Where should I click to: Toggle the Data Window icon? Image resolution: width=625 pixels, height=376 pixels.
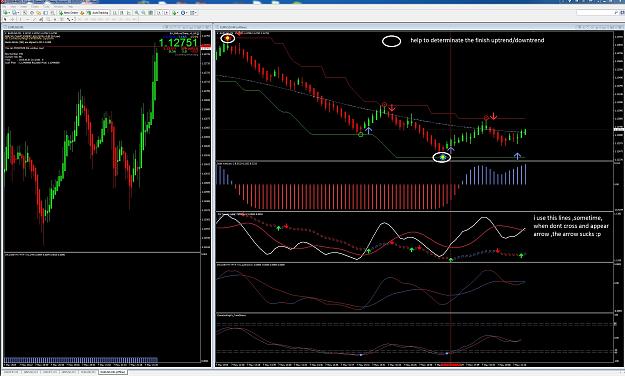click(x=32, y=13)
